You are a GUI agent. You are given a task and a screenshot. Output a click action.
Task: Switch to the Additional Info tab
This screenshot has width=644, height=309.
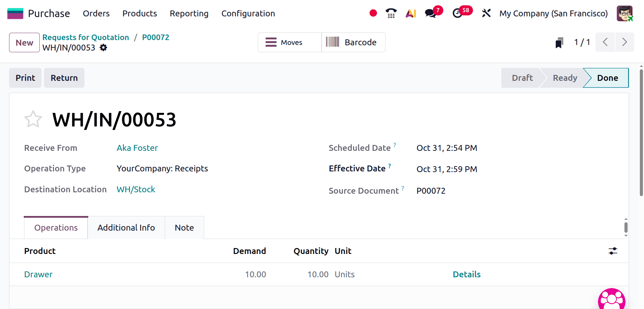tap(126, 227)
